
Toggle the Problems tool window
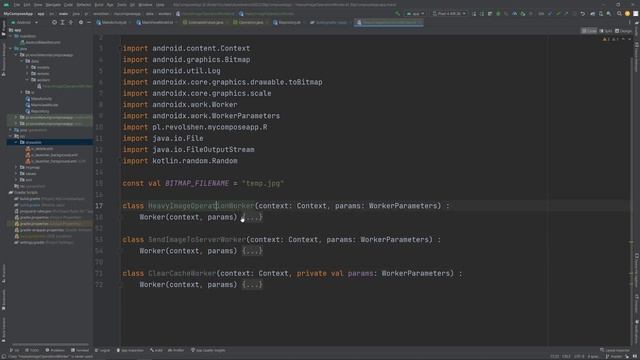coord(55,350)
